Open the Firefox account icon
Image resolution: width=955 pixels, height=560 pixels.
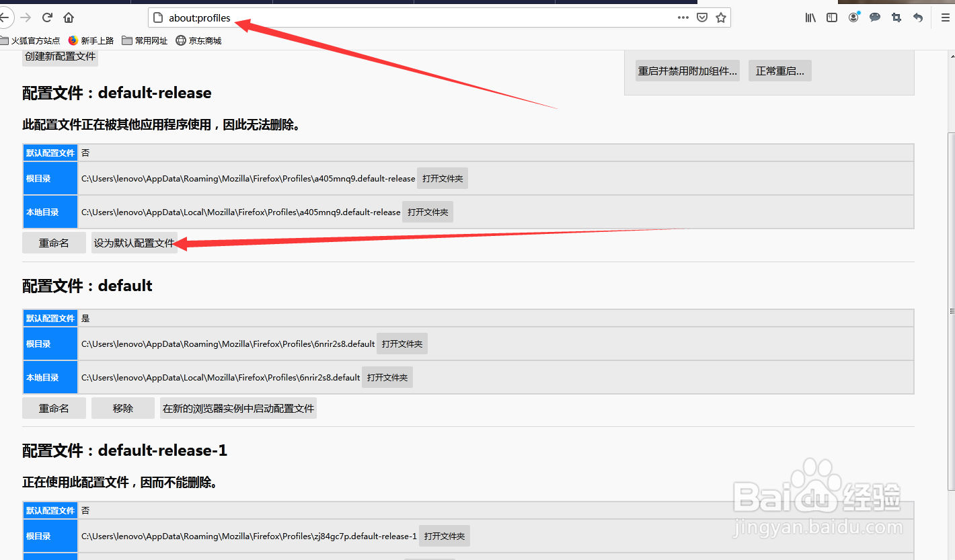tap(853, 17)
